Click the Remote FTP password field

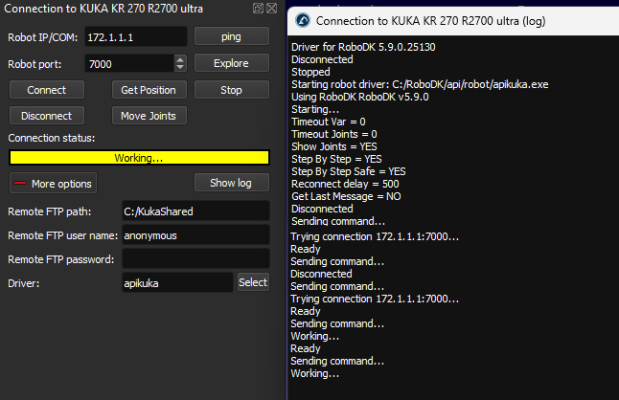click(x=194, y=259)
